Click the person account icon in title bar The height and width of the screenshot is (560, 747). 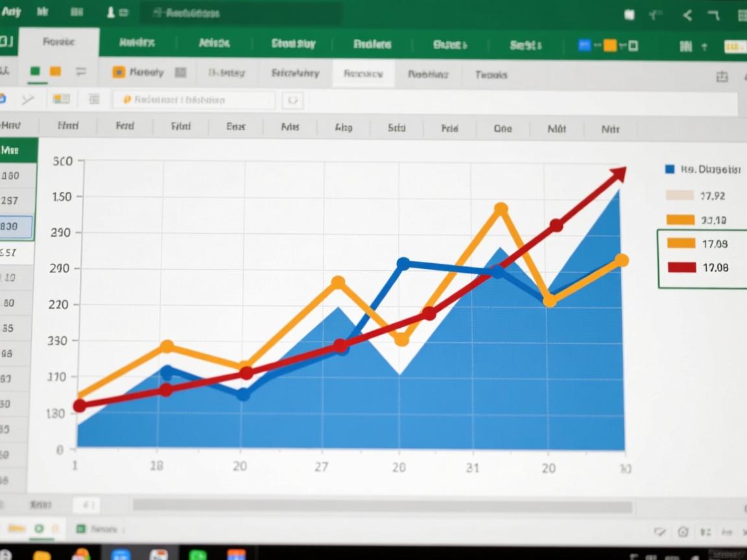click(x=110, y=12)
